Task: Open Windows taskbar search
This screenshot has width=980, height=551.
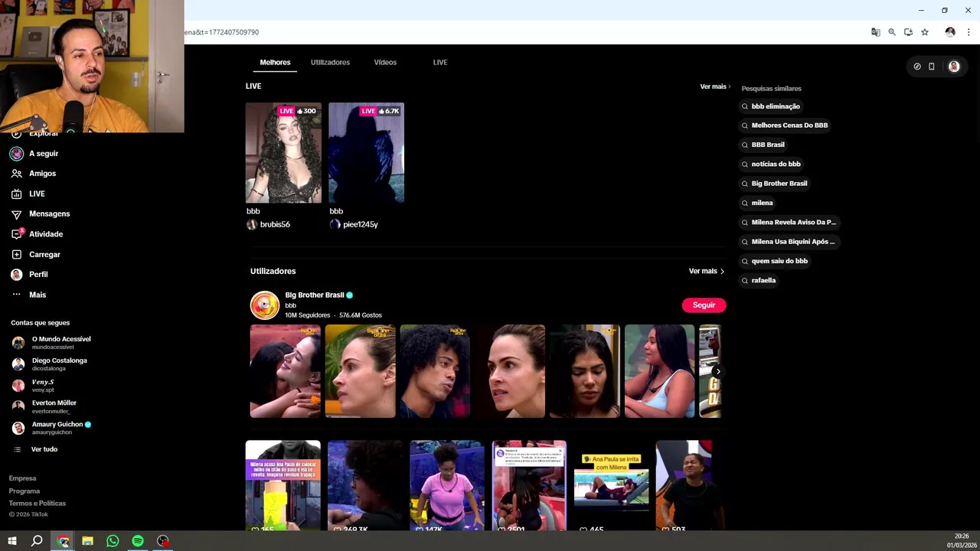Action: (x=37, y=541)
